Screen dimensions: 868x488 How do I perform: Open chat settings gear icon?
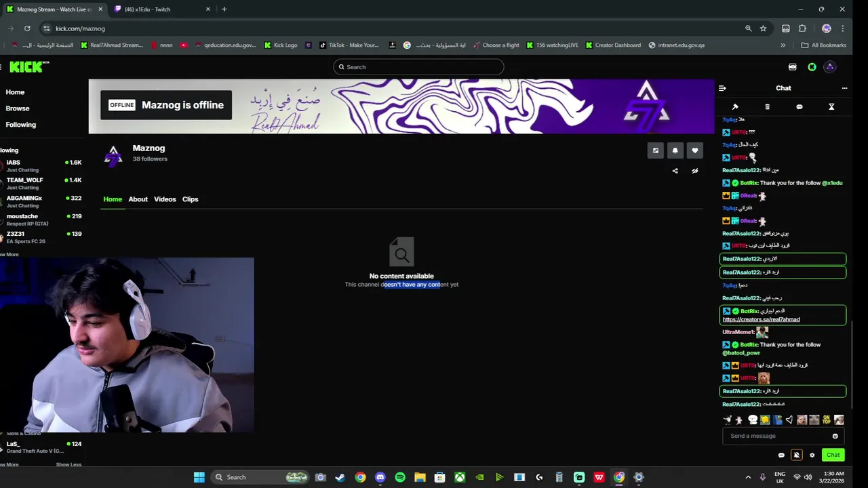tap(812, 455)
